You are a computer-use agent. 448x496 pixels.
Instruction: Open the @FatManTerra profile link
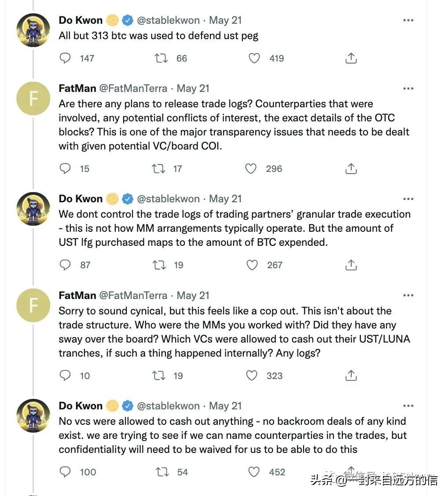pos(133,88)
